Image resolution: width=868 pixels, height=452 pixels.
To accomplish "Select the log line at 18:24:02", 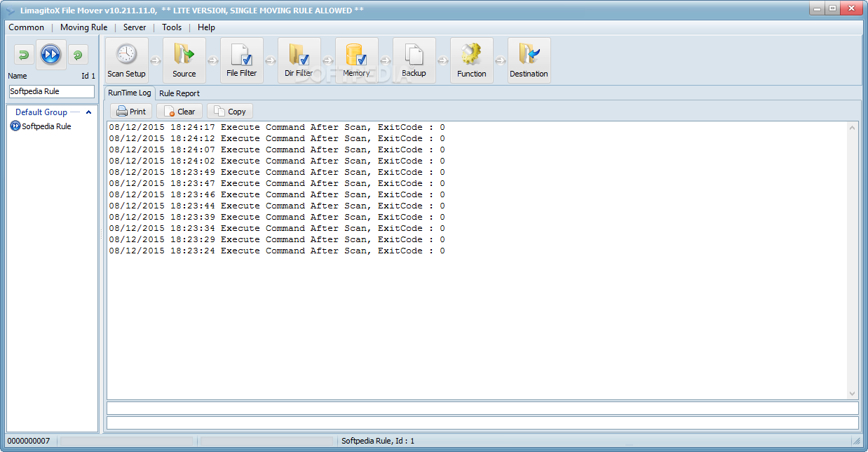I will click(x=277, y=161).
